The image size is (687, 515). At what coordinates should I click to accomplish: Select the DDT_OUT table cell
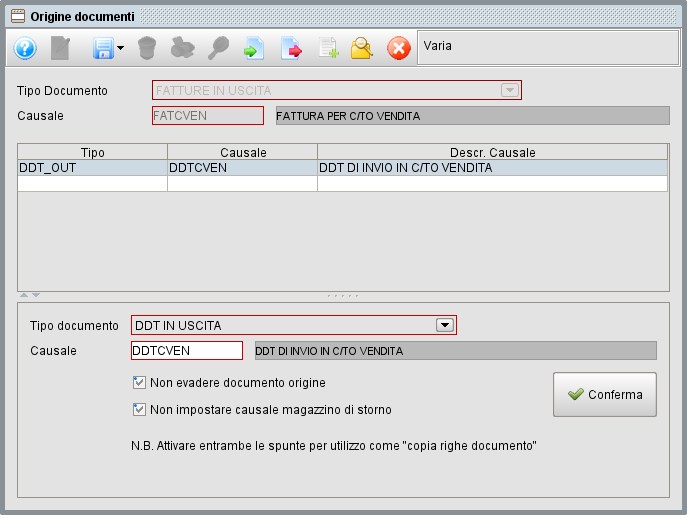coord(92,167)
